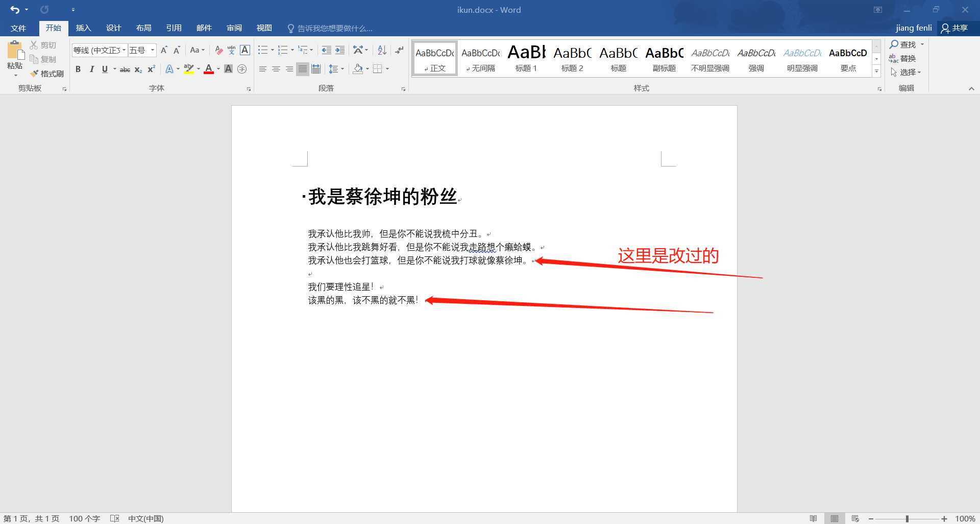The width and height of the screenshot is (980, 524).
Task: Toggle character shading (gray A)
Action: pos(229,69)
